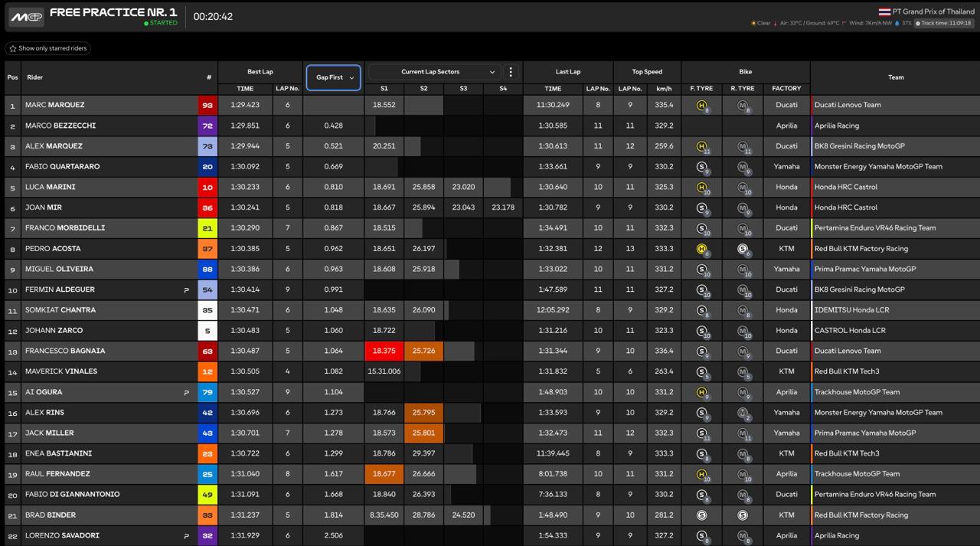Click Alex Rins's rear tyre M icon

(742, 413)
